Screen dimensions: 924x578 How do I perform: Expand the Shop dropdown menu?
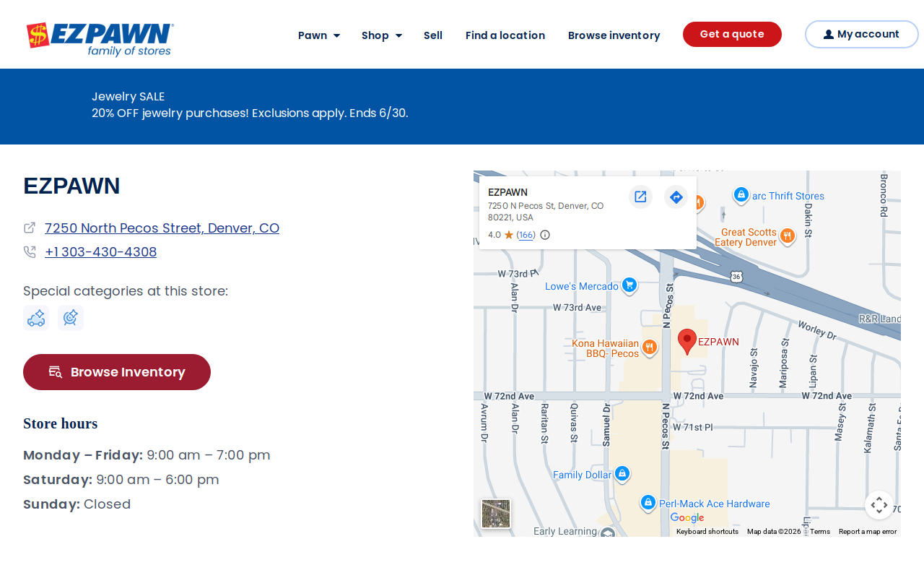click(382, 35)
